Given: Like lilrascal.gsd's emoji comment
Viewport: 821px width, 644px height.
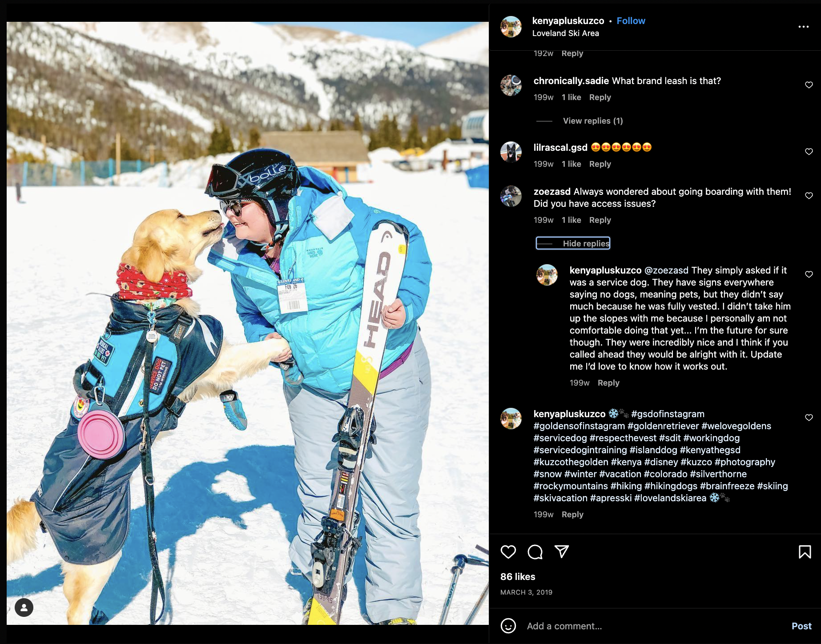Looking at the screenshot, I should 809,152.
